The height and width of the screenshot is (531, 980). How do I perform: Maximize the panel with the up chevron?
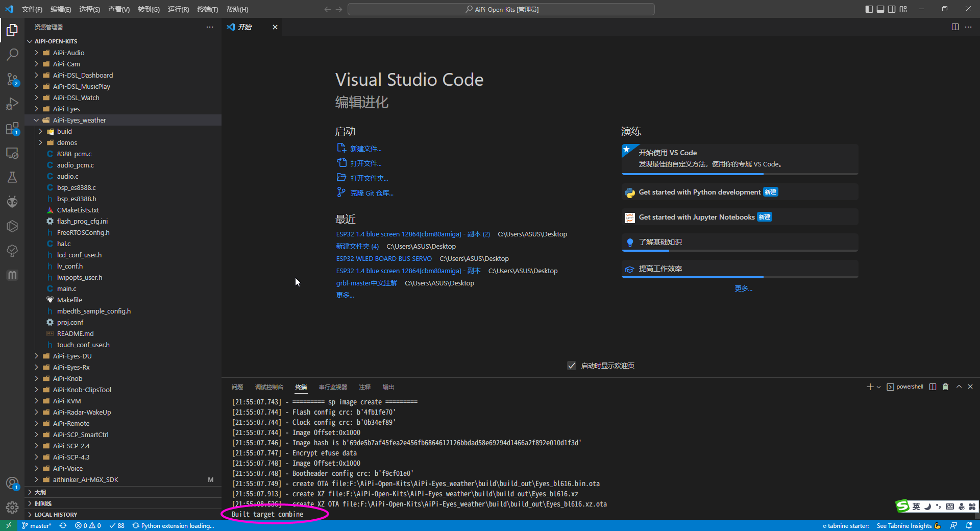click(x=959, y=387)
